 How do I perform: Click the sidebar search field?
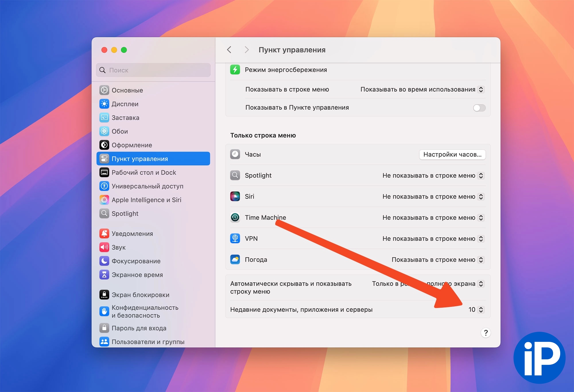click(x=153, y=70)
